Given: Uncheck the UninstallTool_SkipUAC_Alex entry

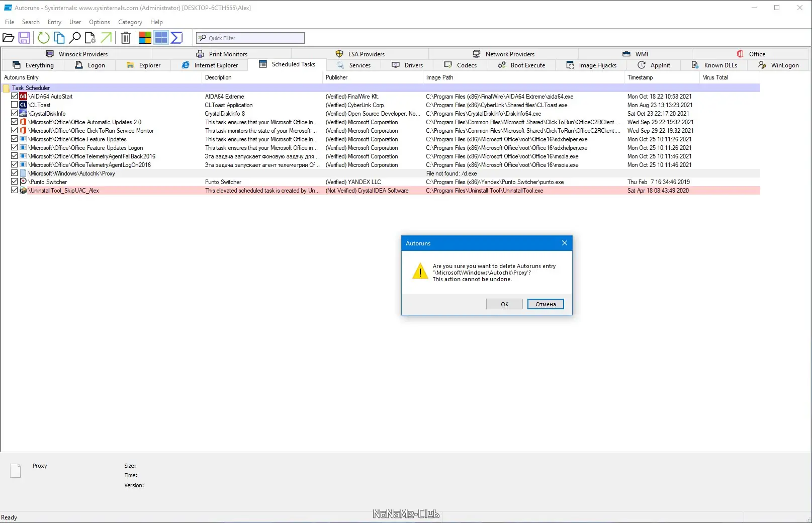Looking at the screenshot, I should (15, 190).
